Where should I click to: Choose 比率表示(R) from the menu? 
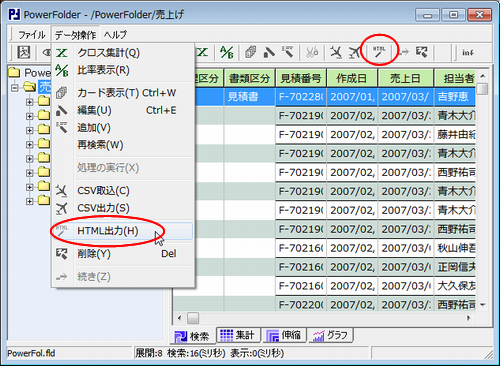point(123,70)
